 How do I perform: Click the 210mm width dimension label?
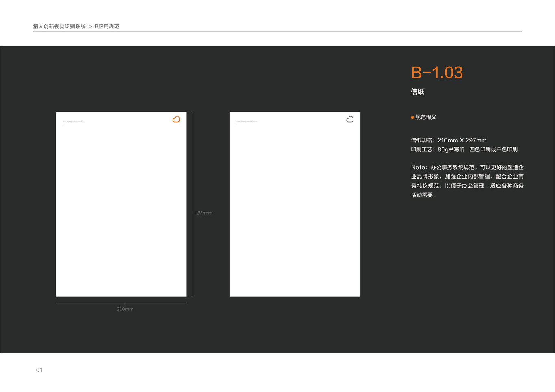[125, 309]
